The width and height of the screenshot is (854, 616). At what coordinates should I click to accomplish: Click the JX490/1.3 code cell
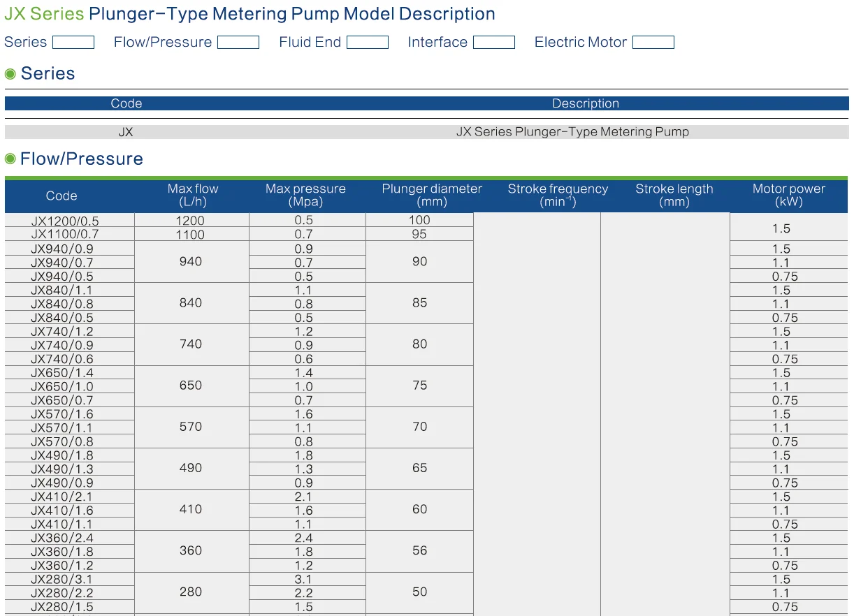[70, 469]
